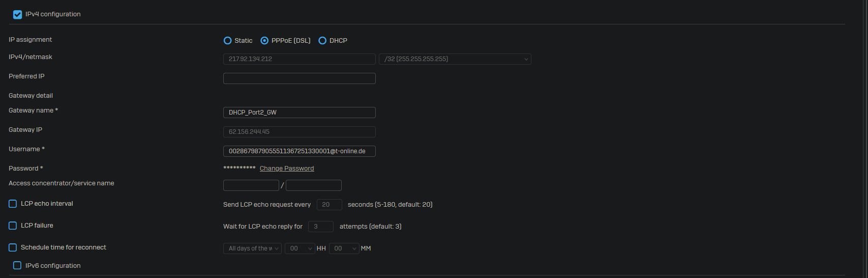
Task: Click the Gateway IP field
Action: 299,132
